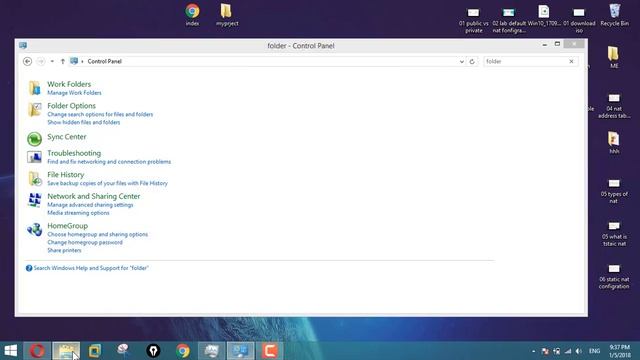Open the Folder Options icon
The height and width of the screenshot is (360, 640).
click(34, 109)
